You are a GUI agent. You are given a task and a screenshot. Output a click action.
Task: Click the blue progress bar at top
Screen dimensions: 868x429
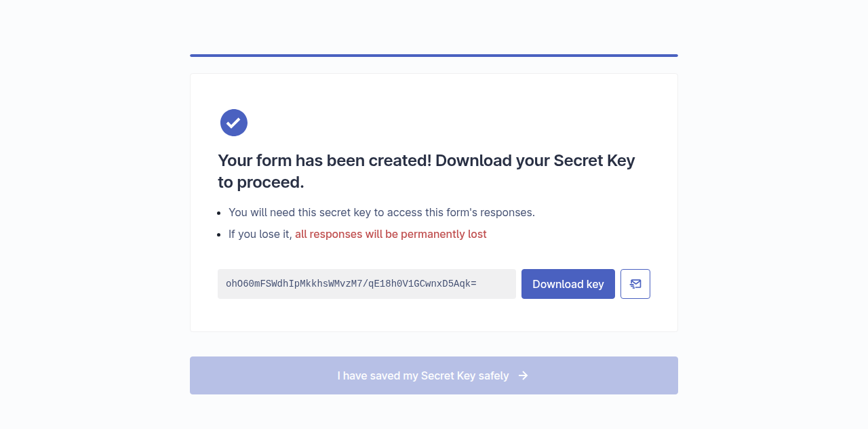click(x=434, y=56)
